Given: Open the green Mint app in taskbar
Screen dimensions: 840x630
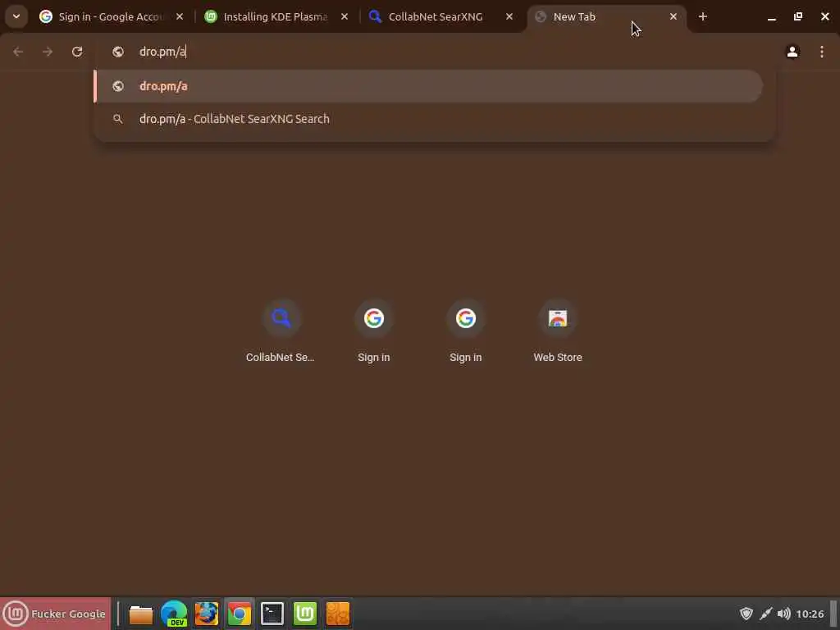Looking at the screenshot, I should click(x=305, y=614).
